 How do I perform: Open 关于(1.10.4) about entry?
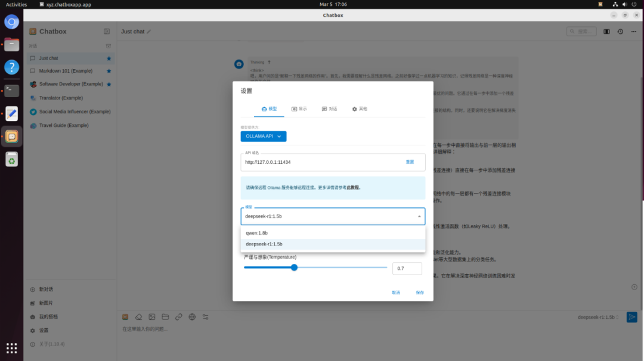pyautogui.click(x=70, y=344)
